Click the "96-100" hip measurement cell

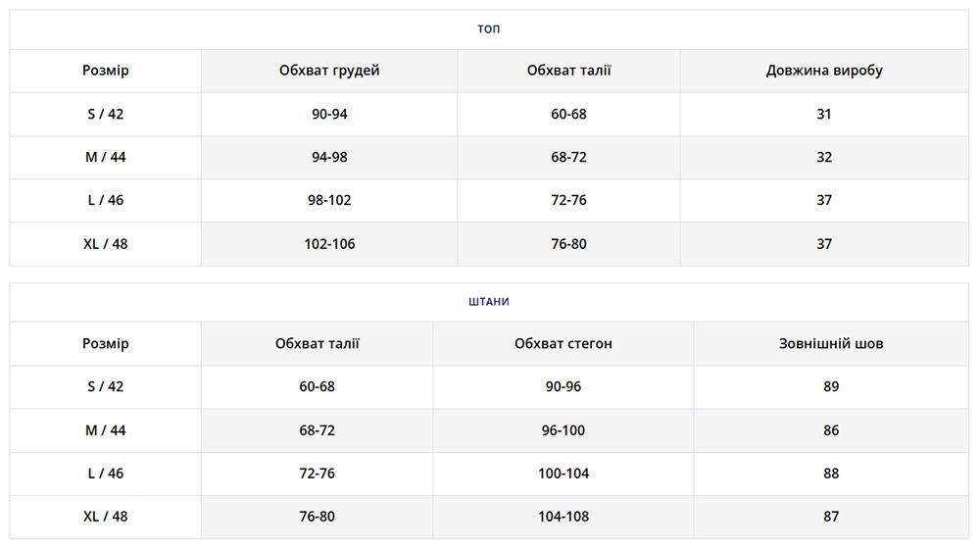pyautogui.click(x=563, y=430)
